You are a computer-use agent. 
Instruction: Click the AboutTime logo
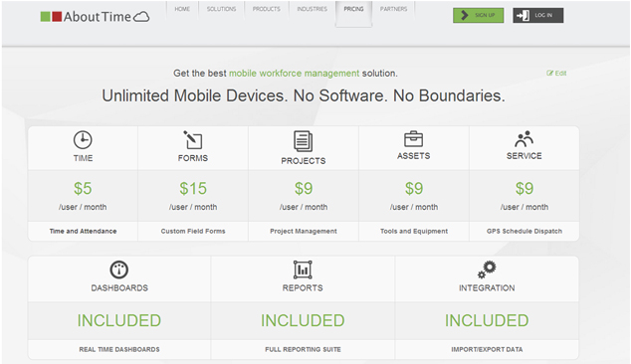pyautogui.click(x=95, y=17)
